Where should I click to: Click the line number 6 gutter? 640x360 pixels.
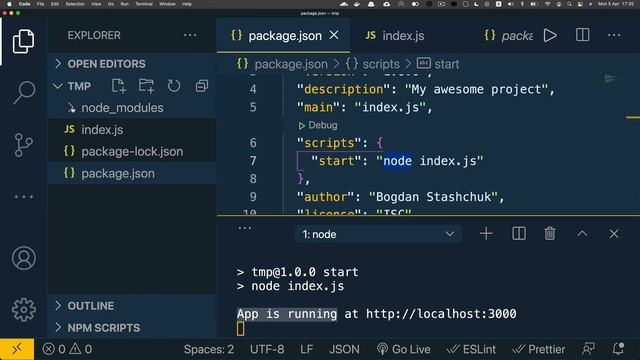pos(253,143)
